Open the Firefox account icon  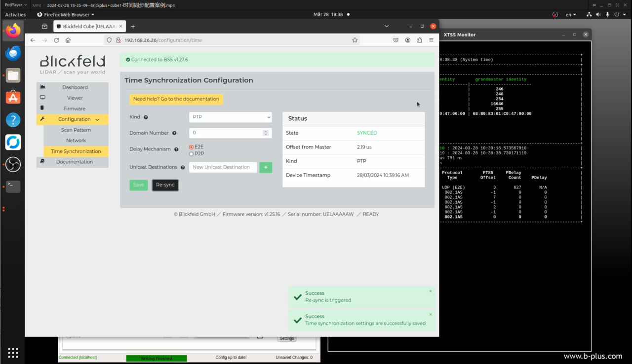click(408, 40)
